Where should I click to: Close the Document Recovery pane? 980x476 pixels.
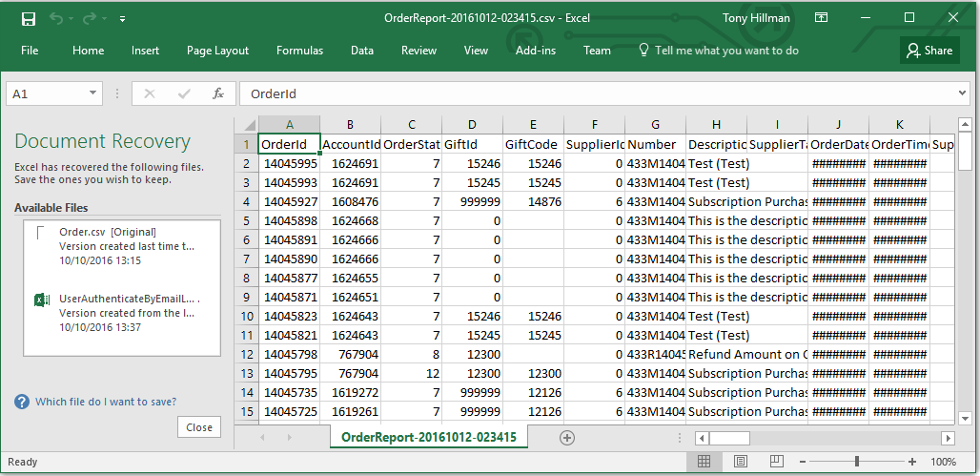click(199, 427)
